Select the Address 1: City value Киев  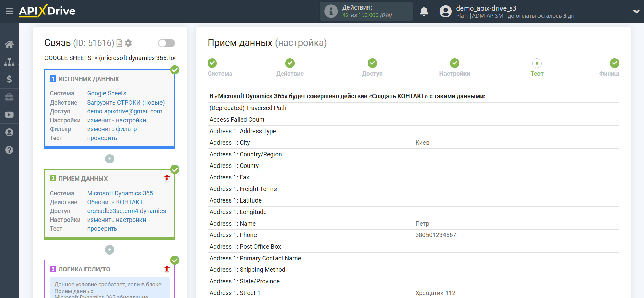[x=422, y=143]
